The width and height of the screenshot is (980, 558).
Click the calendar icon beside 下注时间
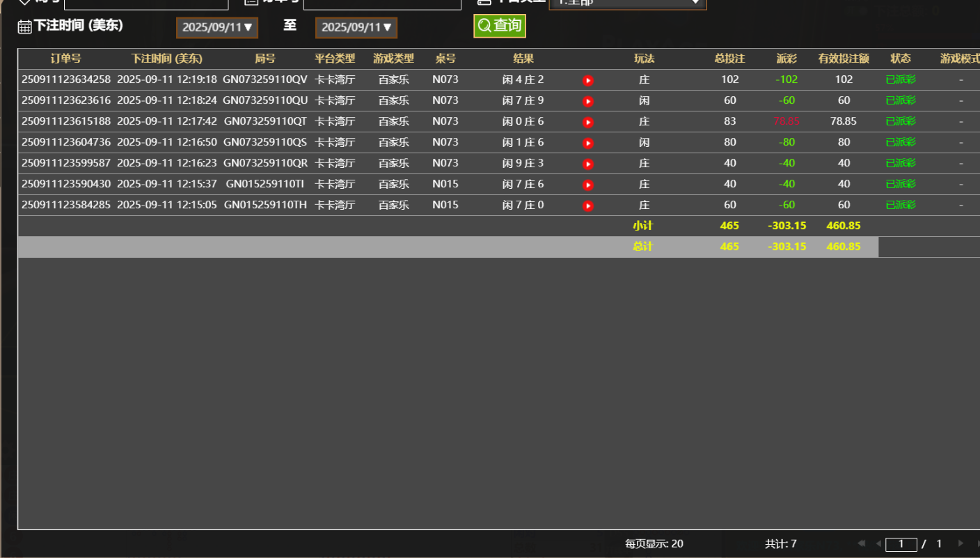[x=24, y=27]
